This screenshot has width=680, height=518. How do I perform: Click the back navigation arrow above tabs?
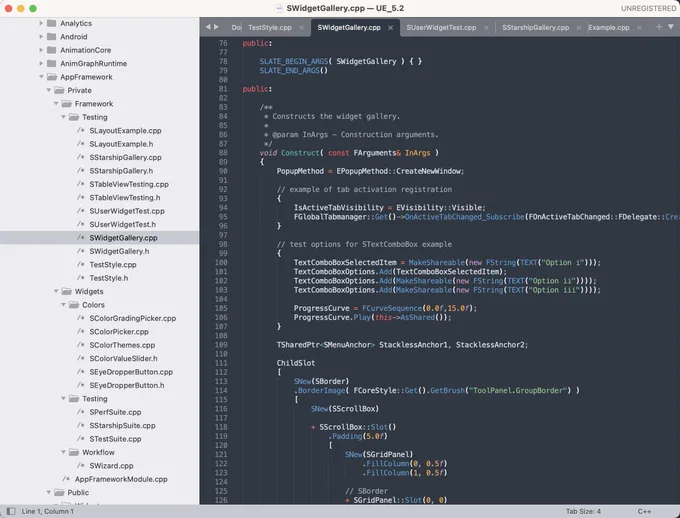click(208, 27)
